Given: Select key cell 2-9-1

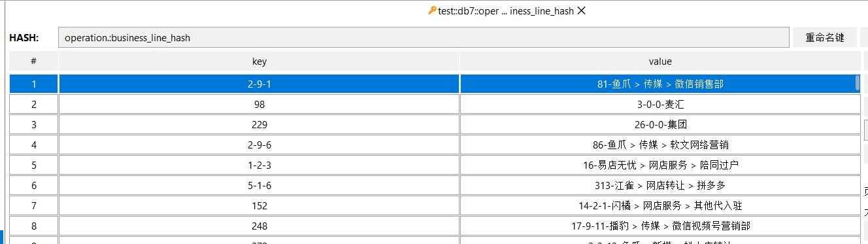Looking at the screenshot, I should (x=259, y=84).
